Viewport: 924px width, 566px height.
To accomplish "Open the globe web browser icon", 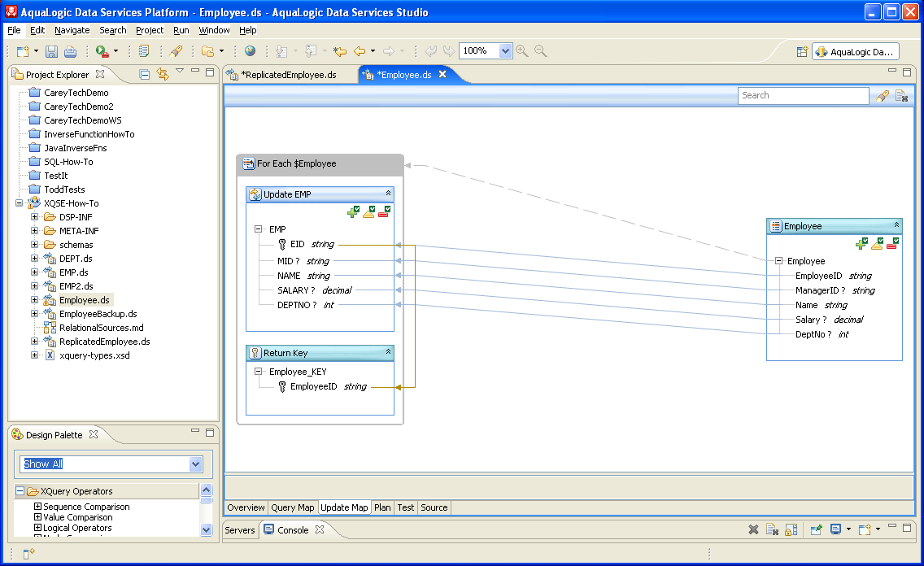I will (250, 51).
